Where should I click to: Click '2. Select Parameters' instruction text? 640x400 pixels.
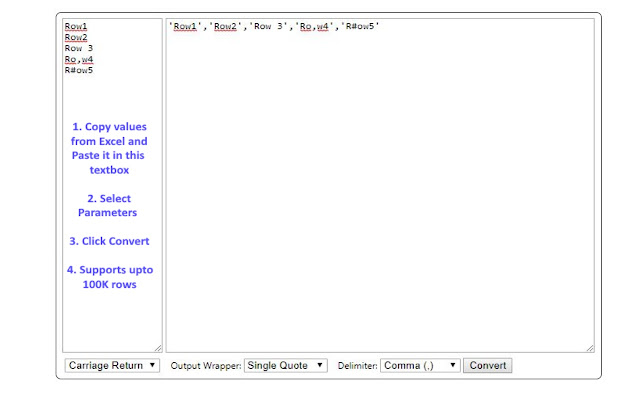108,205
